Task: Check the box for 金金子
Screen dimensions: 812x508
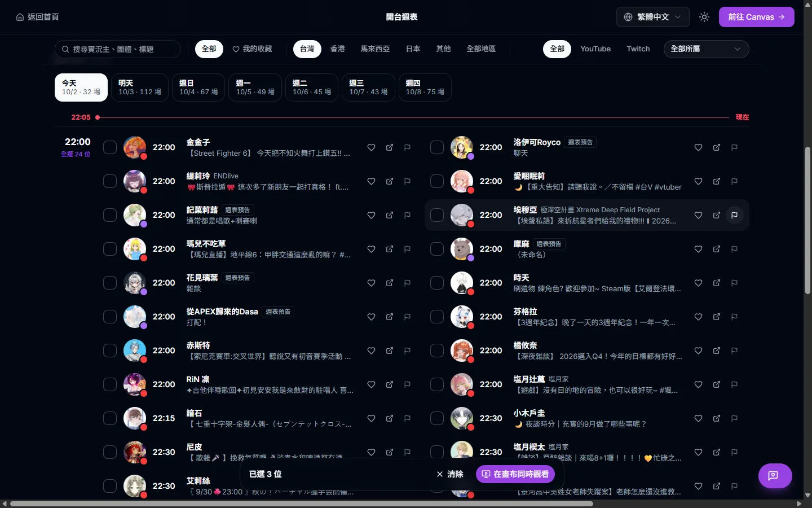Action: point(110,147)
